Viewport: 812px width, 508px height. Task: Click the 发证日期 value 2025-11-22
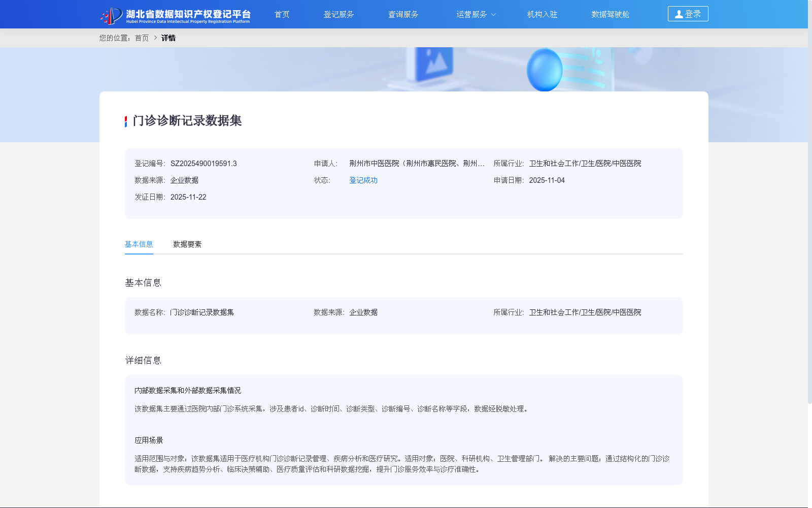click(188, 197)
